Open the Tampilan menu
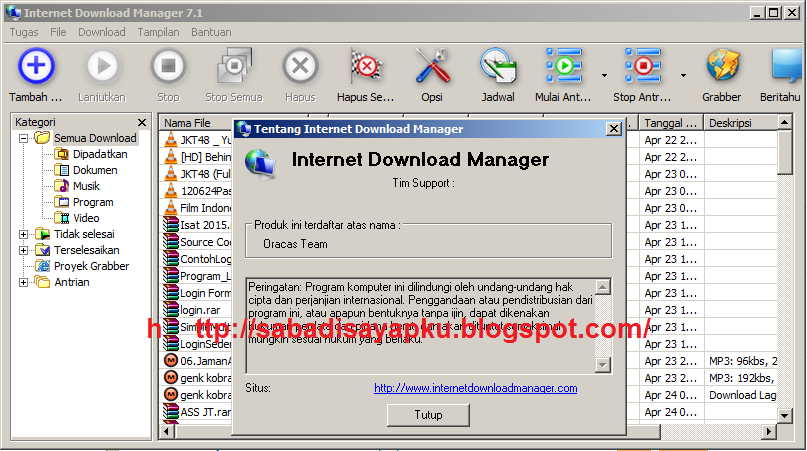Viewport: 807px width, 451px height. [x=158, y=32]
